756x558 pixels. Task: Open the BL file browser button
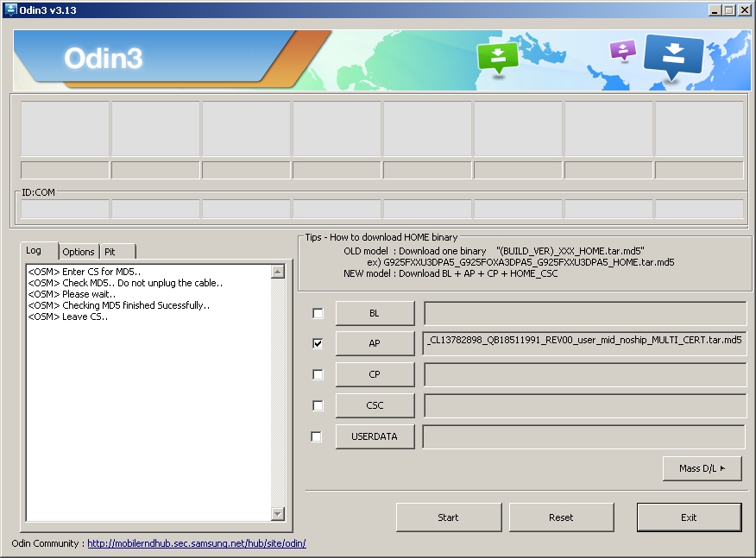375,313
